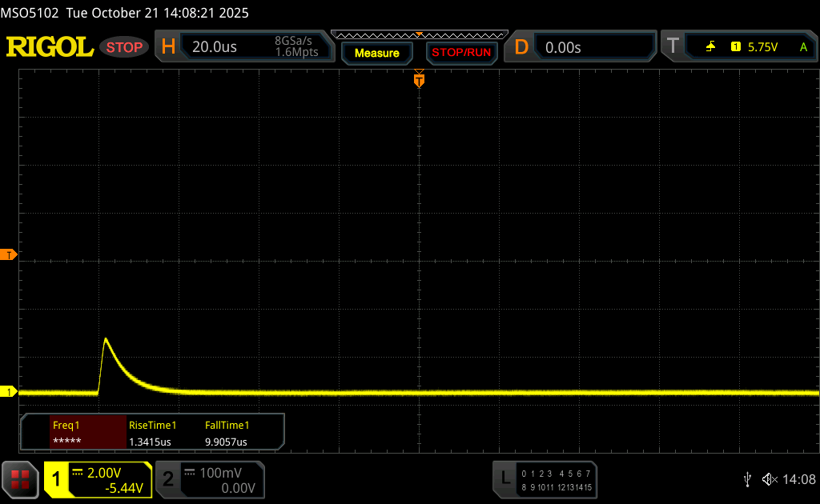Open trigger settings via T icon
Screen dimensions: 820x504
673,47
